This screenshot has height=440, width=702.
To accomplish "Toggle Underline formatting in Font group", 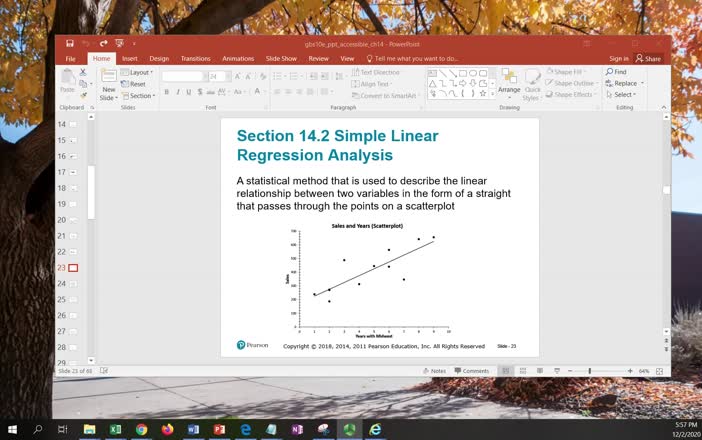I will point(189,92).
